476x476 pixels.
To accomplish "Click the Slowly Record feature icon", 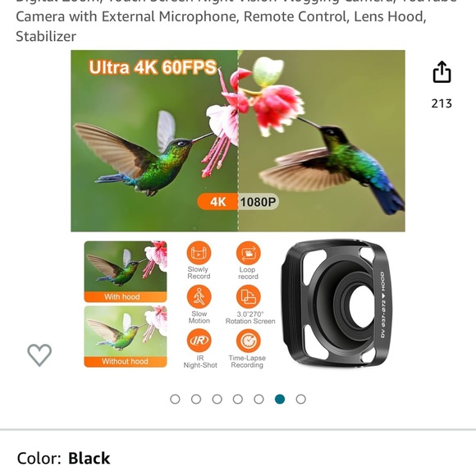I will pos(199,253).
